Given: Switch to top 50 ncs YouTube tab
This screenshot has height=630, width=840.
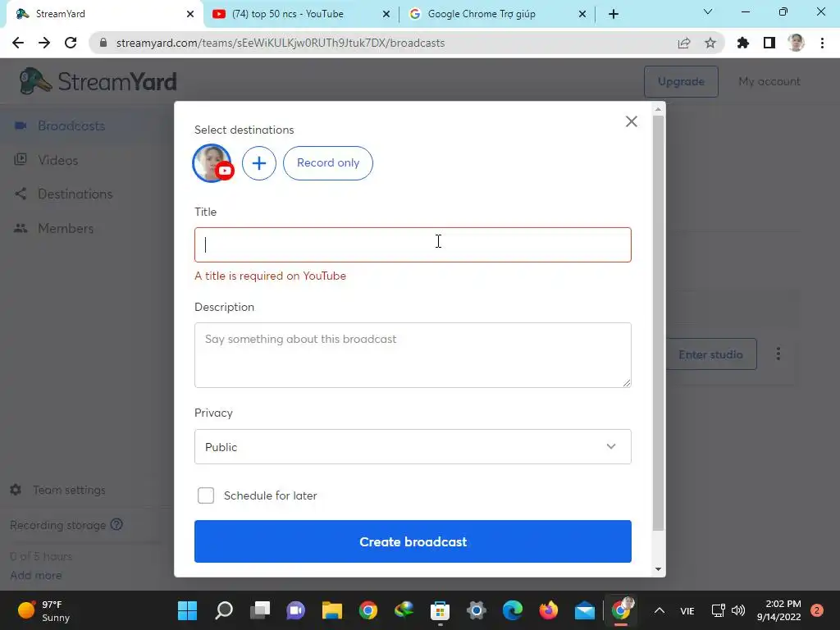Looking at the screenshot, I should [x=288, y=14].
